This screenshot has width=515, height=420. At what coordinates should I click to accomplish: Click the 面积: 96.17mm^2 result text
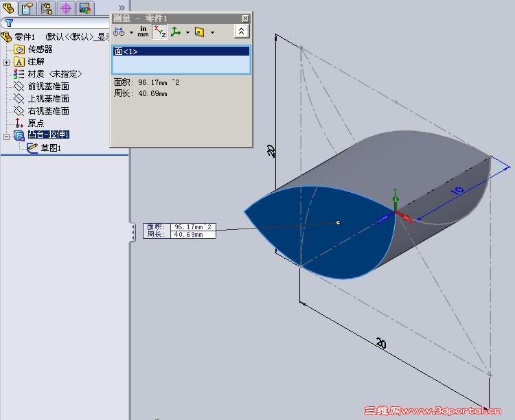pyautogui.click(x=147, y=82)
